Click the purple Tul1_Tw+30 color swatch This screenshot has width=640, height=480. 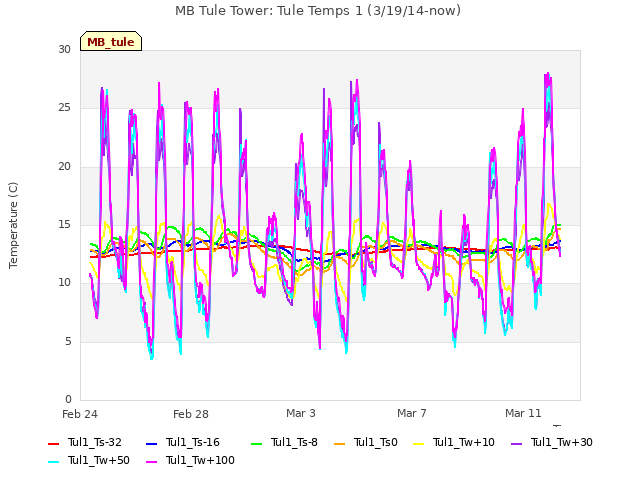coord(517,443)
